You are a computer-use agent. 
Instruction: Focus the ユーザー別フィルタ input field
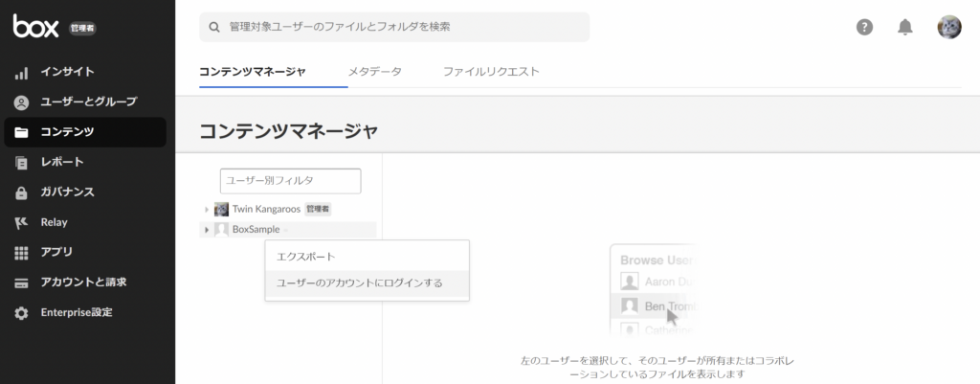(291, 181)
